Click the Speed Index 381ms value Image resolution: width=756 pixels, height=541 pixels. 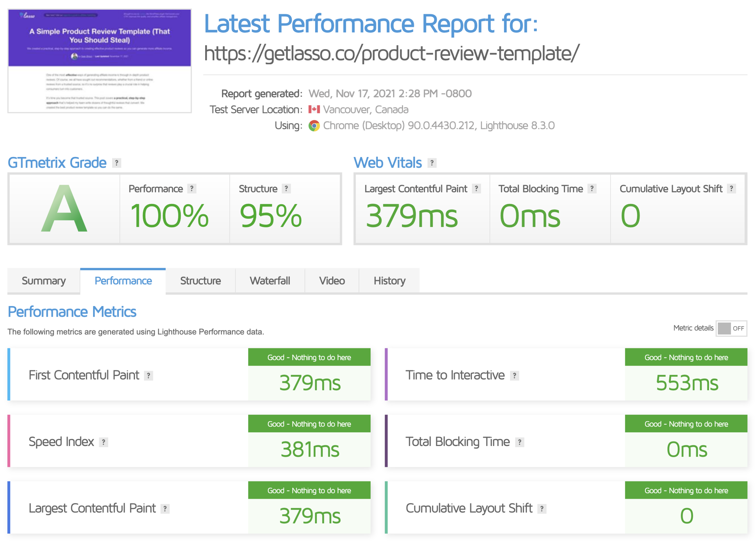[x=310, y=450]
